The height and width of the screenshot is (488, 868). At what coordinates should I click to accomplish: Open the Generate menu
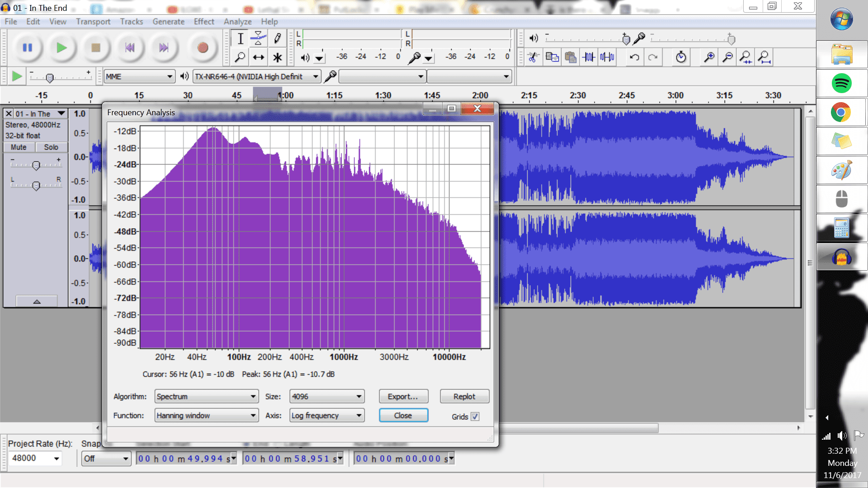tap(168, 22)
